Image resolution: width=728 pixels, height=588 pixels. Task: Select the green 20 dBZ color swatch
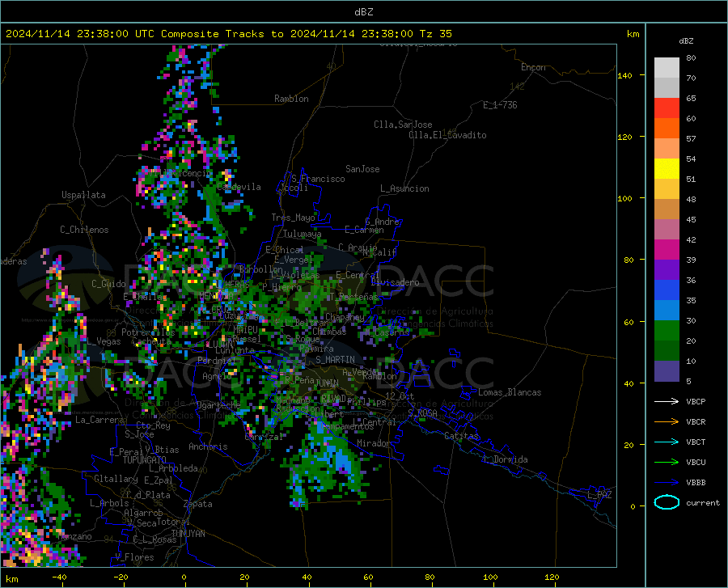667,331
